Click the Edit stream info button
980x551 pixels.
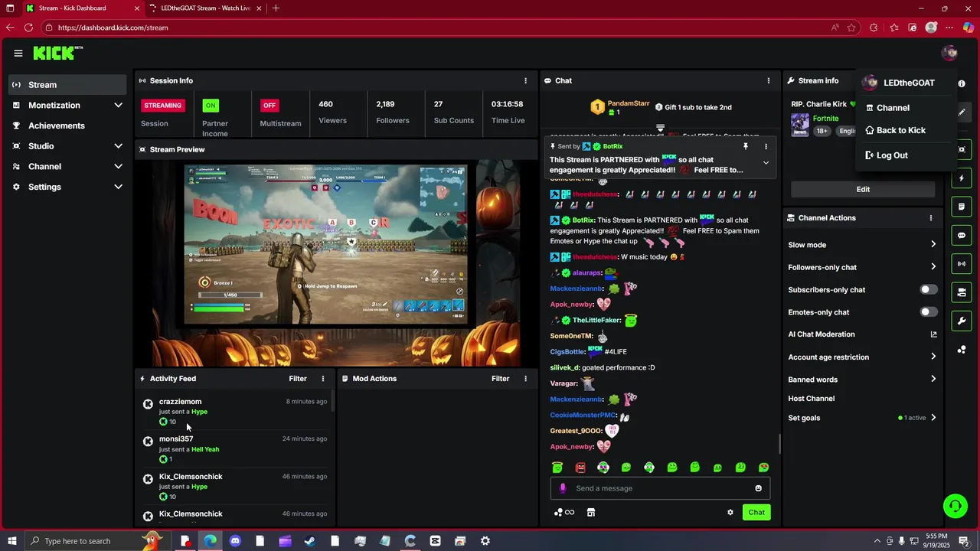(863, 189)
